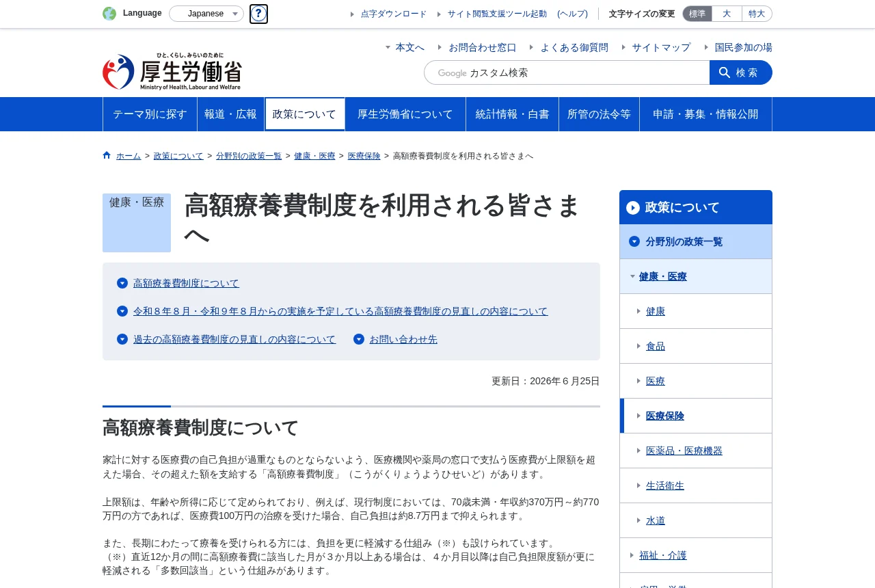Open 申請・募集・情報公開 menu
875x588 pixels.
(705, 114)
